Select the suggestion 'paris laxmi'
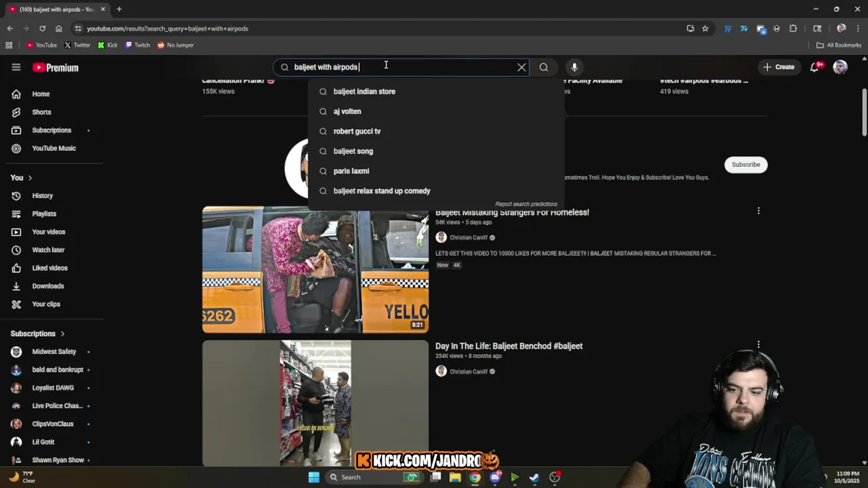868x488 pixels. coord(436,171)
